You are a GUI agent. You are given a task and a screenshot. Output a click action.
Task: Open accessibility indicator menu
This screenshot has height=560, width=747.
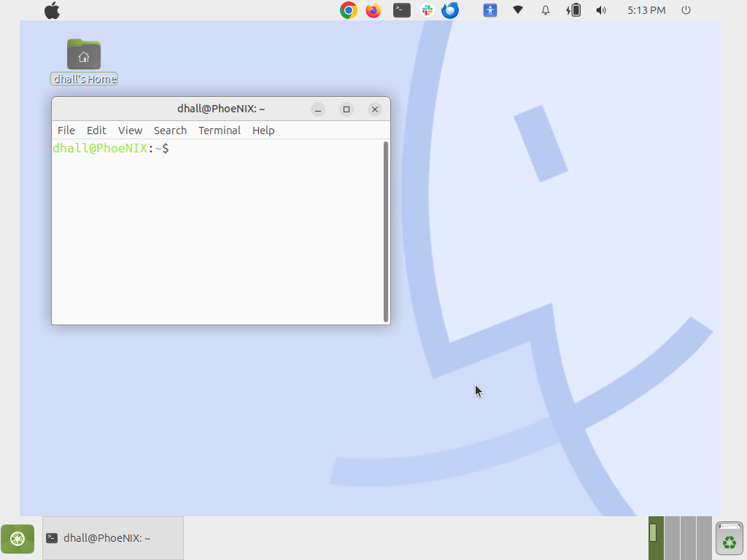click(x=490, y=10)
